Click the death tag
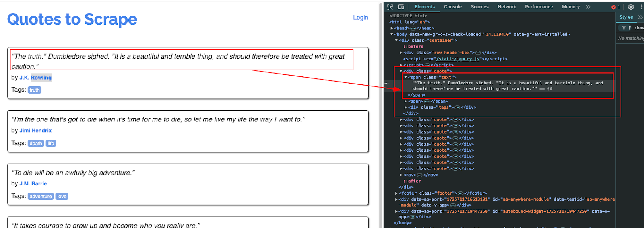The height and width of the screenshot is (228, 644). (x=36, y=144)
